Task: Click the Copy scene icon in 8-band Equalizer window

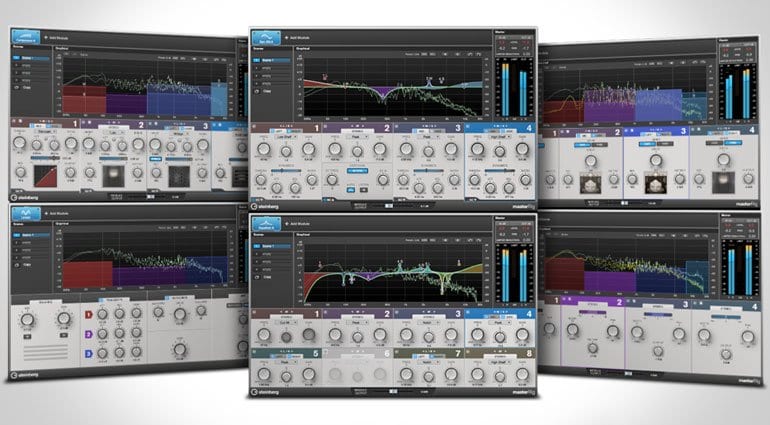Action: [256, 277]
